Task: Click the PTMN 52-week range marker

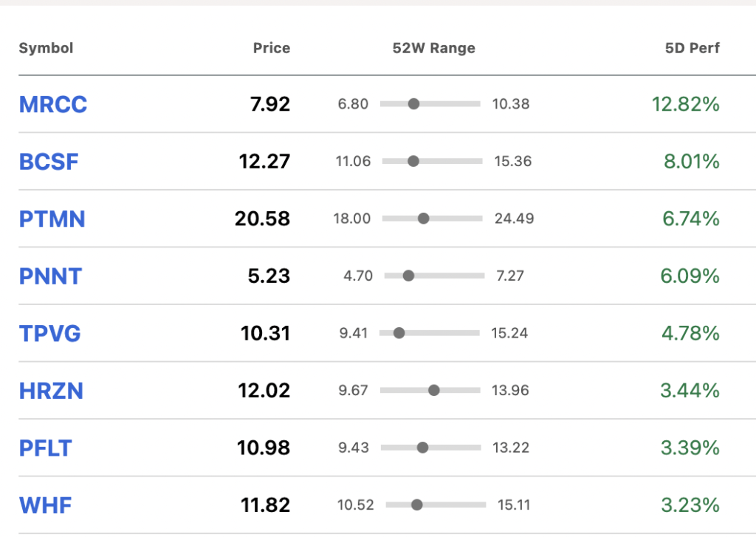Action: 423,219
